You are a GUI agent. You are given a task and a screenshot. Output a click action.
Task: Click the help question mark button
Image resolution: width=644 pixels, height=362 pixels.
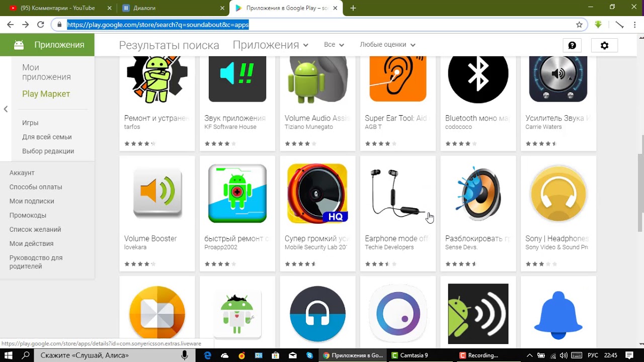(572, 45)
